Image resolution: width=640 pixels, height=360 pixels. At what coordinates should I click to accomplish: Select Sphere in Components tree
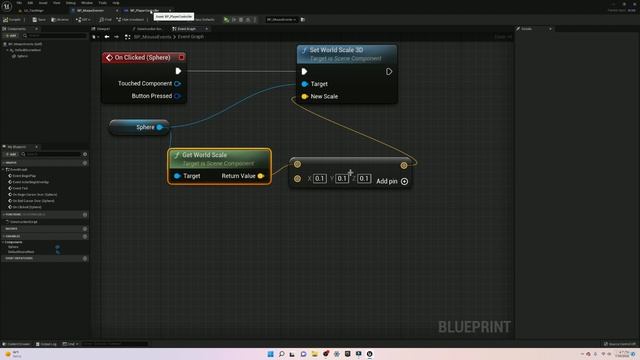tap(22, 56)
